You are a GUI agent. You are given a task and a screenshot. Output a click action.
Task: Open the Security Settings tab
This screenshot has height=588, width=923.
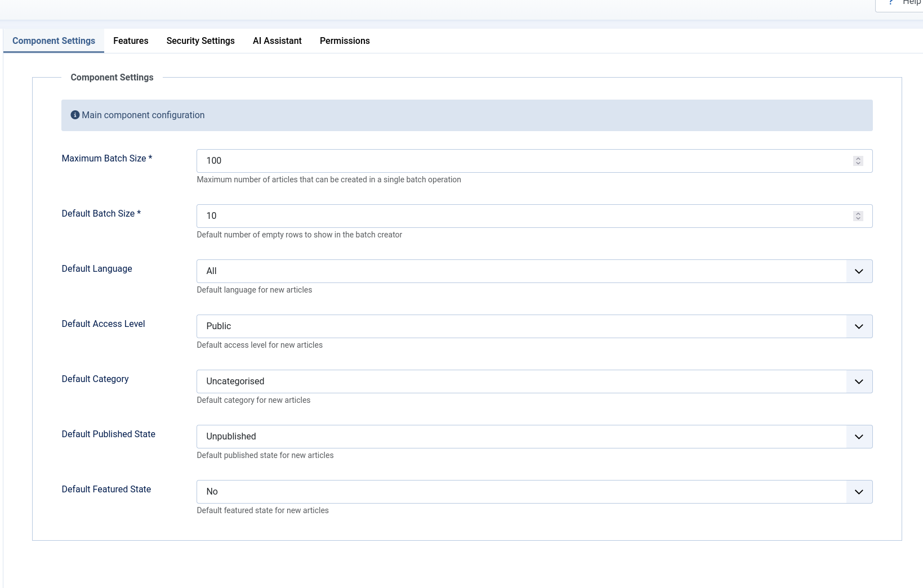click(200, 41)
